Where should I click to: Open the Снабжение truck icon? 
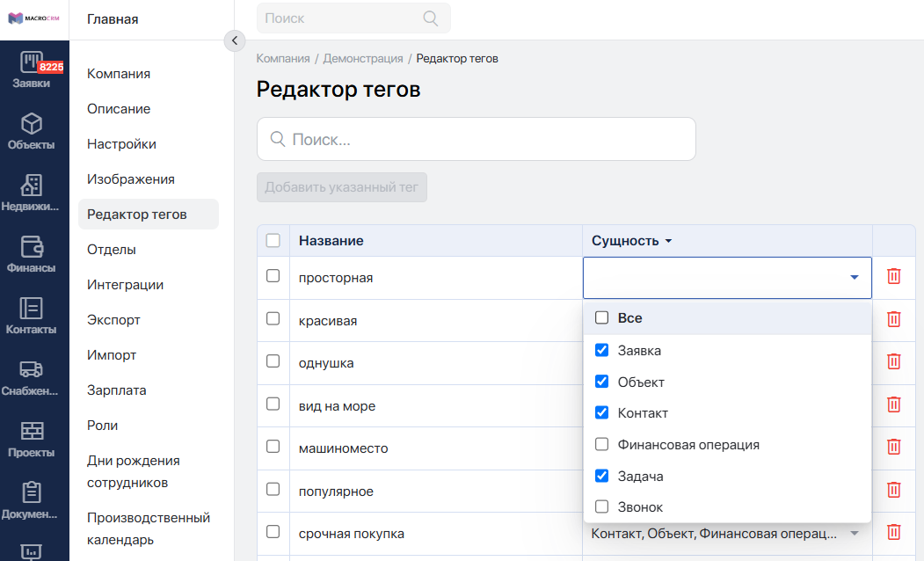32,369
